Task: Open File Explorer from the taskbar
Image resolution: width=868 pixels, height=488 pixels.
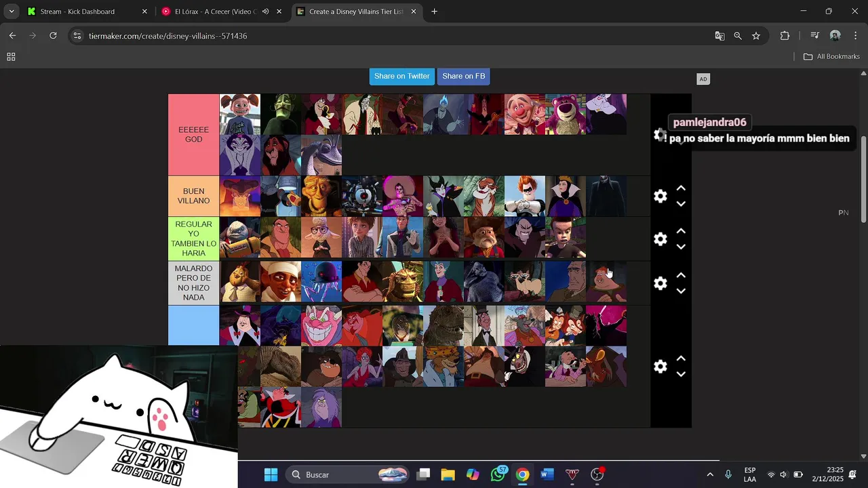Action: 448,474
